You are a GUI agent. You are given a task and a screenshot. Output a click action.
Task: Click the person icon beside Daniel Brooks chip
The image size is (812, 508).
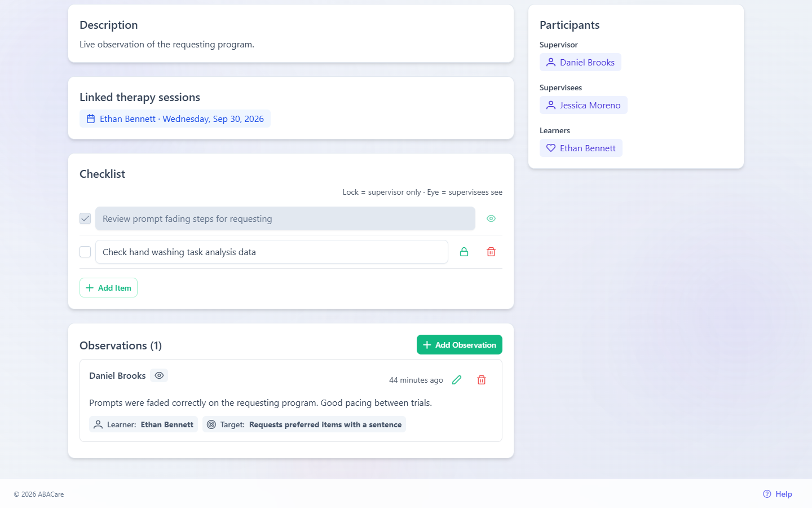coord(551,62)
